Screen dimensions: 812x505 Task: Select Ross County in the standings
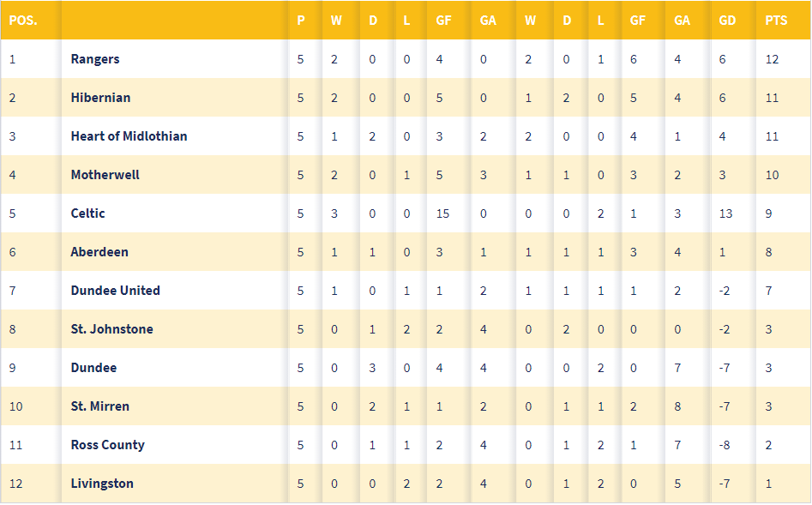(108, 445)
